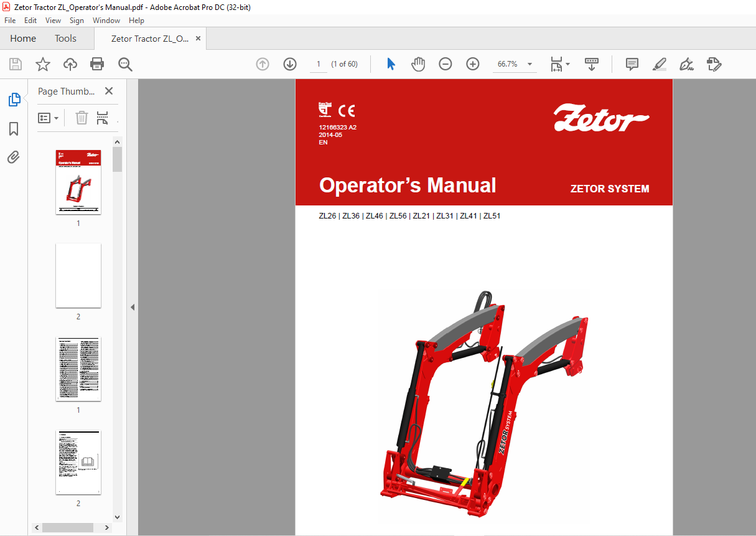Viewport: 756px width, 536px height.
Task: Open the File menu
Action: (x=10, y=21)
